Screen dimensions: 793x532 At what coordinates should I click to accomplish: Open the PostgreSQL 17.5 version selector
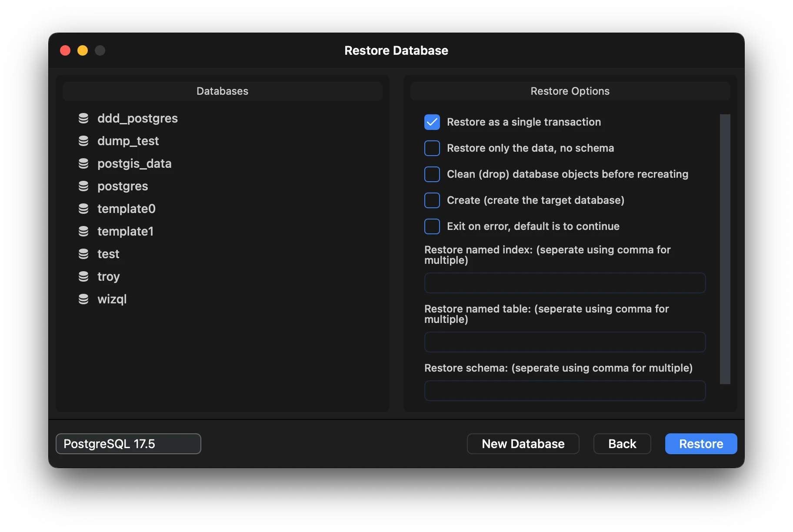(128, 443)
